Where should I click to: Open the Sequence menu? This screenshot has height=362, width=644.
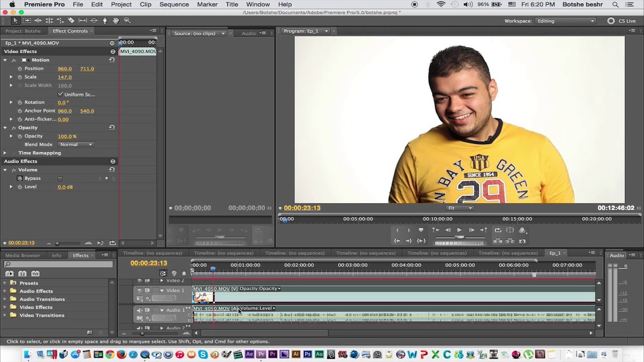(x=174, y=5)
